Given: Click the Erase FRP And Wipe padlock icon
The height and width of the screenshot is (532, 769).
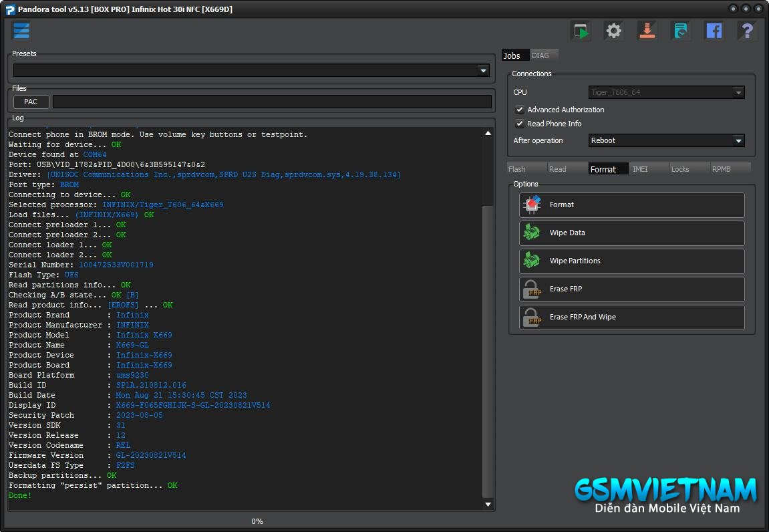Looking at the screenshot, I should [x=532, y=317].
